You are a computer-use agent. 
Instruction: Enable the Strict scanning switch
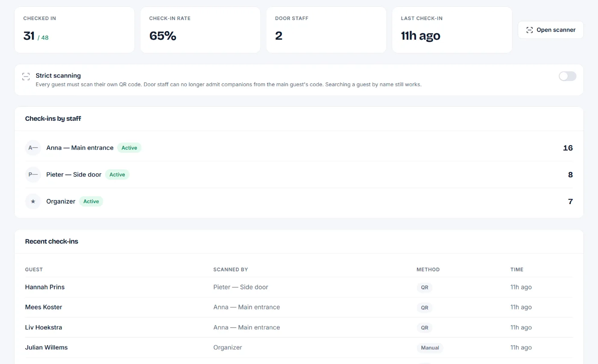567,76
